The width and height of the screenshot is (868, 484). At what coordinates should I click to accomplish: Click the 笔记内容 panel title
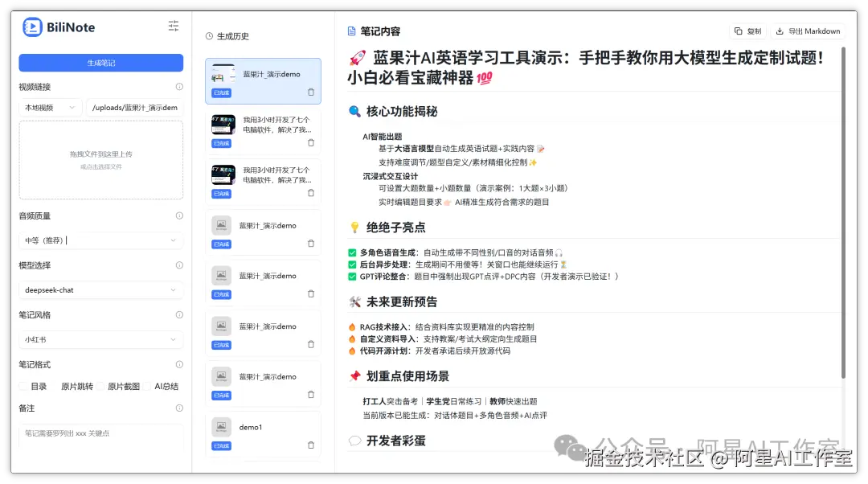click(x=379, y=31)
